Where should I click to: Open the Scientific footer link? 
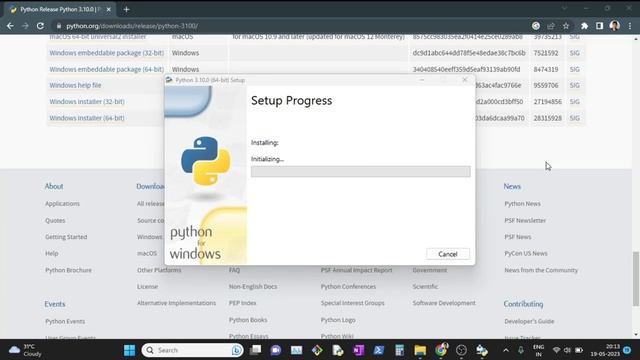425,287
